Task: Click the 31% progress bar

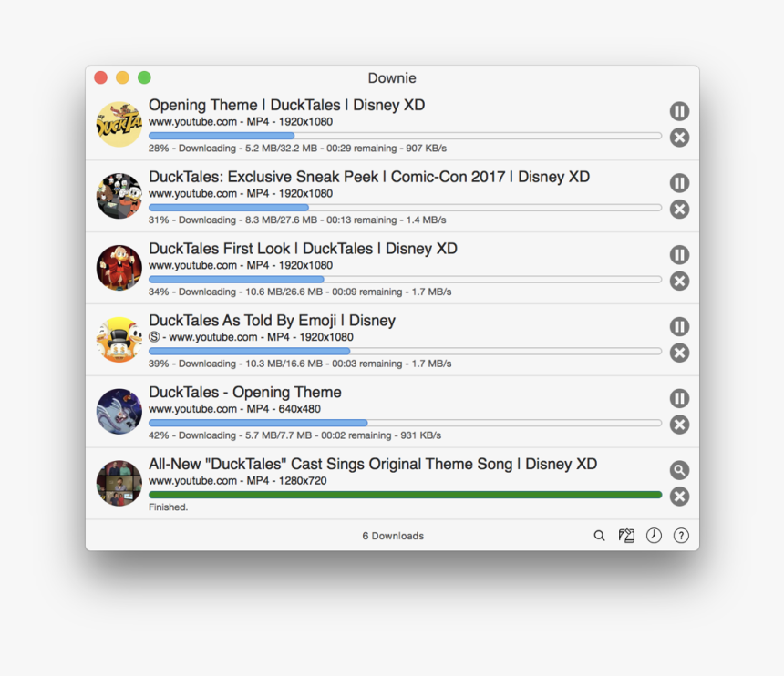Action: [x=405, y=208]
